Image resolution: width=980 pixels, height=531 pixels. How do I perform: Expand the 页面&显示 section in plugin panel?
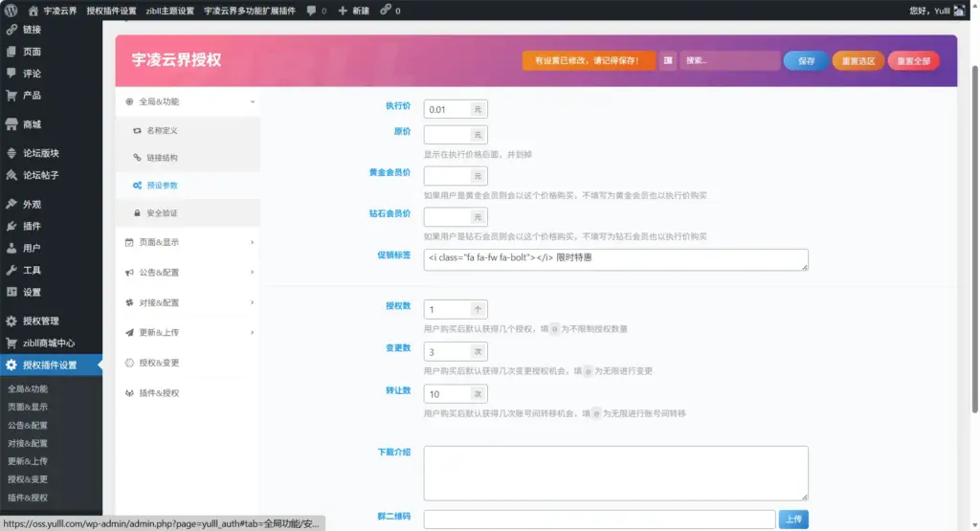188,242
